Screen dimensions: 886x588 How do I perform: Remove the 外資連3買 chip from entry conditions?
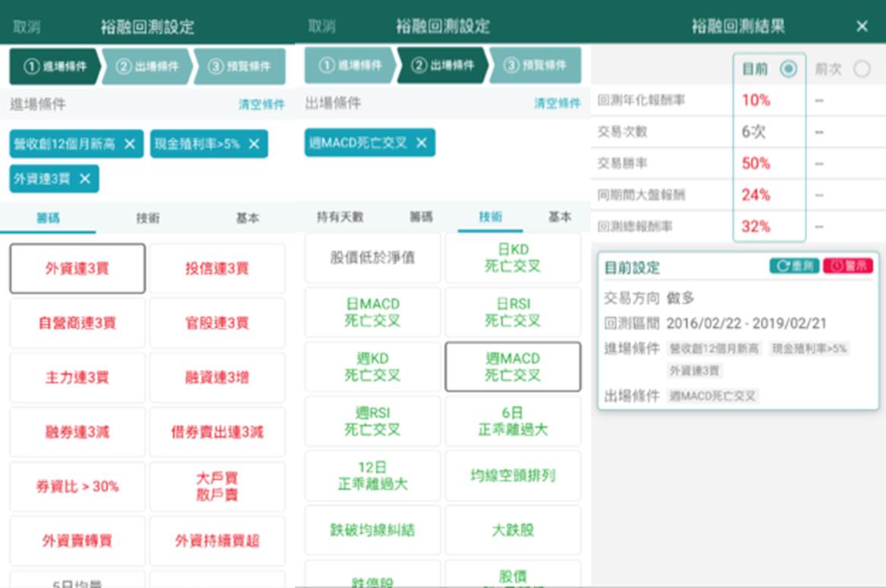pos(85,178)
